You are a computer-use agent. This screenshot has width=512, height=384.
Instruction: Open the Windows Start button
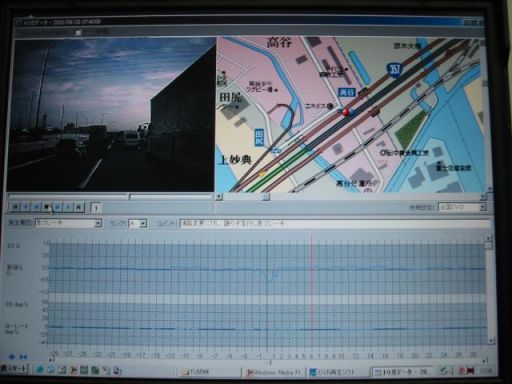(x=14, y=369)
